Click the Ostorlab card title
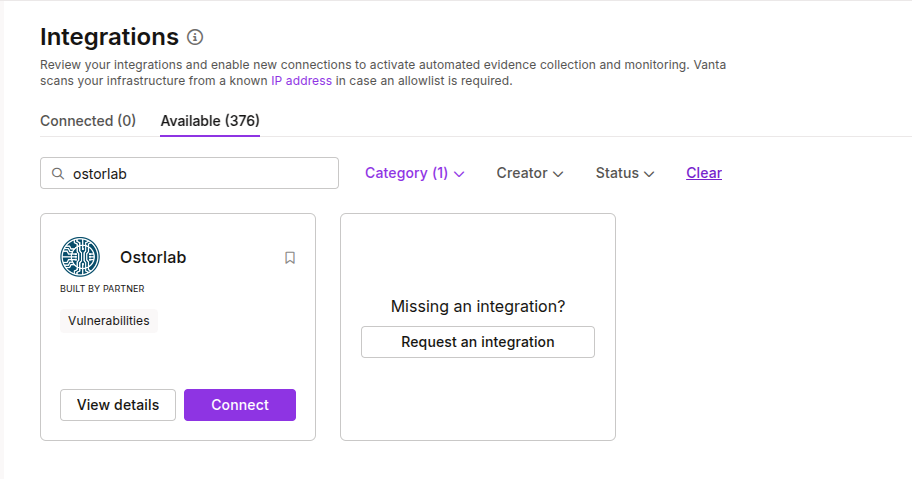This screenshot has width=912, height=479. (x=153, y=257)
